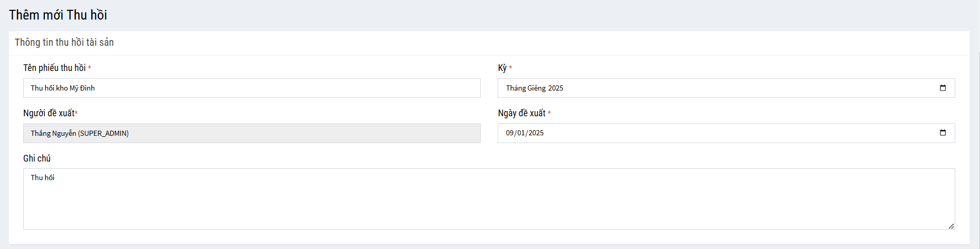Select year 2025 segment in Kỳ field

[x=556, y=88]
